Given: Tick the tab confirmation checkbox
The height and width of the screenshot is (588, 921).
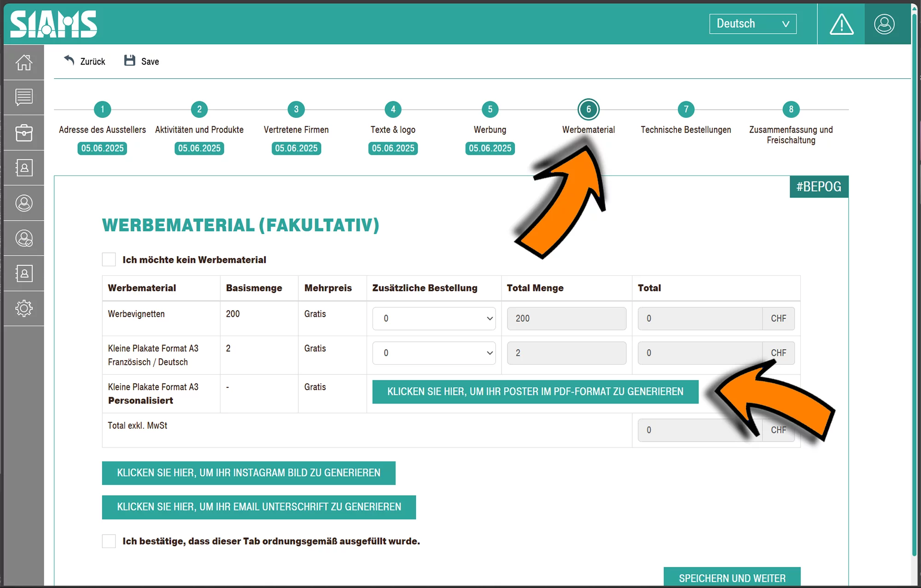Looking at the screenshot, I should (109, 541).
